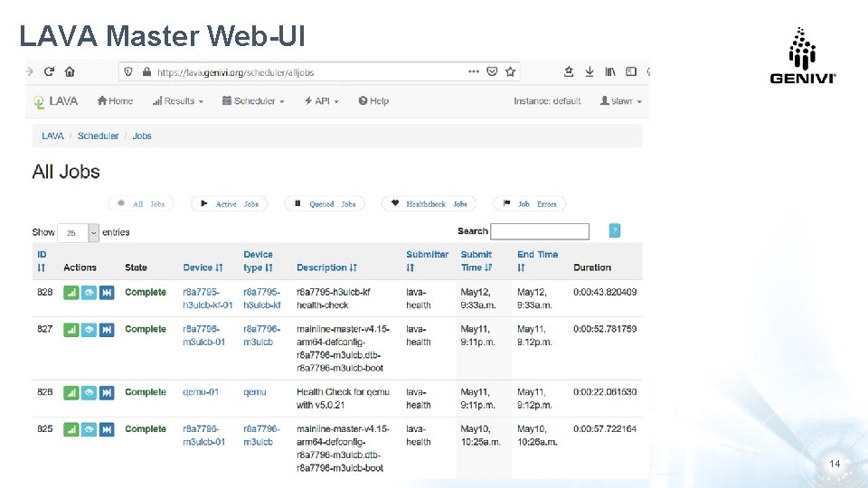Open r8a7795-h3ulcb-kf device type link

tap(262, 299)
